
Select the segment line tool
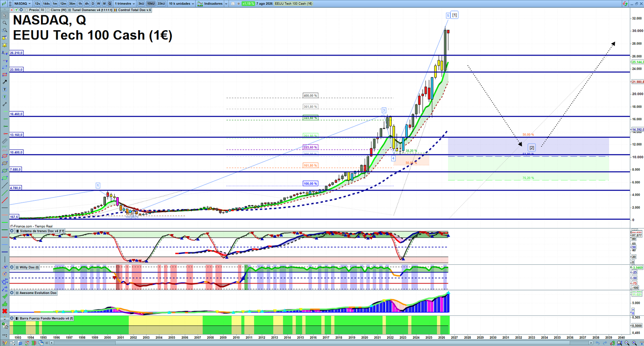(4, 104)
